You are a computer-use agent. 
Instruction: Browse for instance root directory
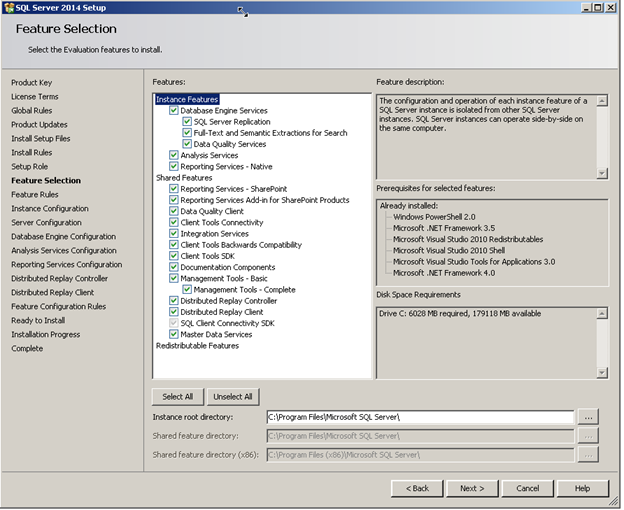[588, 417]
